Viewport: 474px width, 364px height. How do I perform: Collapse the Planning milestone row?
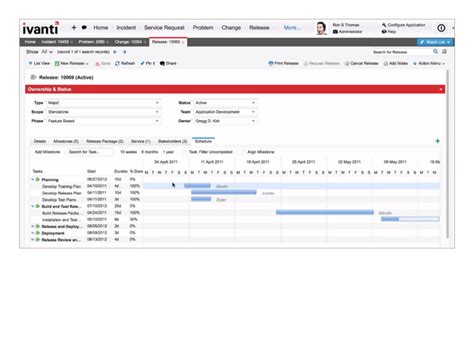click(x=33, y=180)
